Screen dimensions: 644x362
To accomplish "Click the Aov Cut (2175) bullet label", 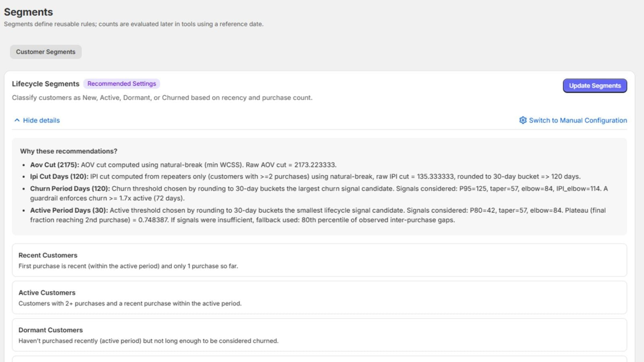I will tap(54, 165).
